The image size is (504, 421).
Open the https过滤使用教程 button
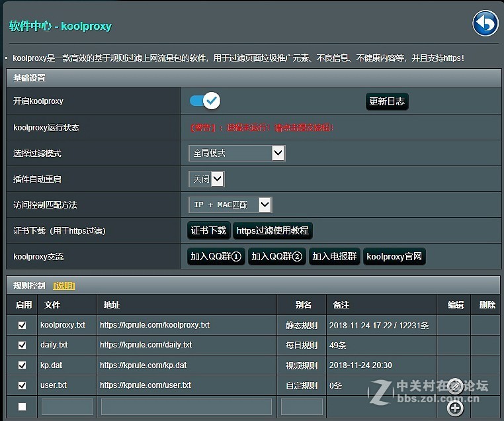(273, 230)
